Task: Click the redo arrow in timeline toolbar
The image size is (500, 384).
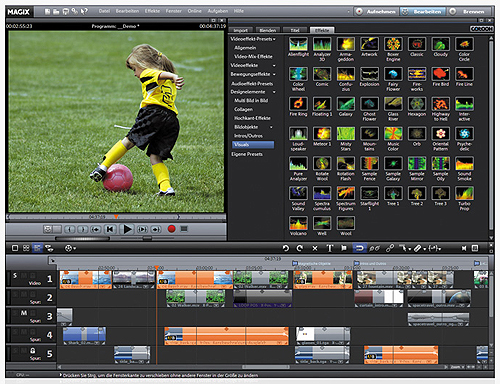Action: 300,248
